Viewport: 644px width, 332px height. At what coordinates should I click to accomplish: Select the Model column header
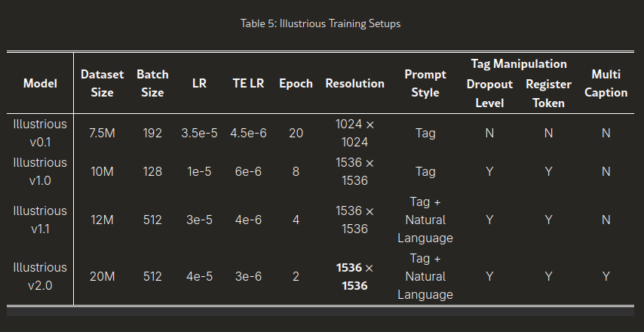(x=40, y=84)
